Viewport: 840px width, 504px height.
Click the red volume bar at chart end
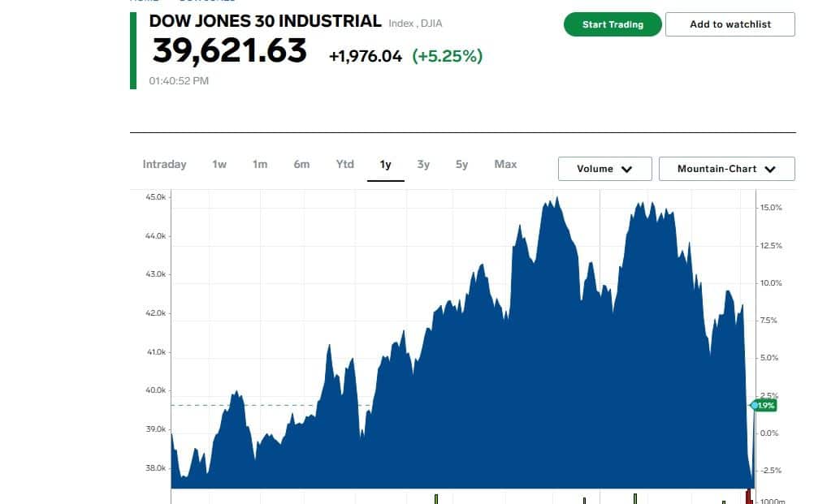click(x=747, y=497)
